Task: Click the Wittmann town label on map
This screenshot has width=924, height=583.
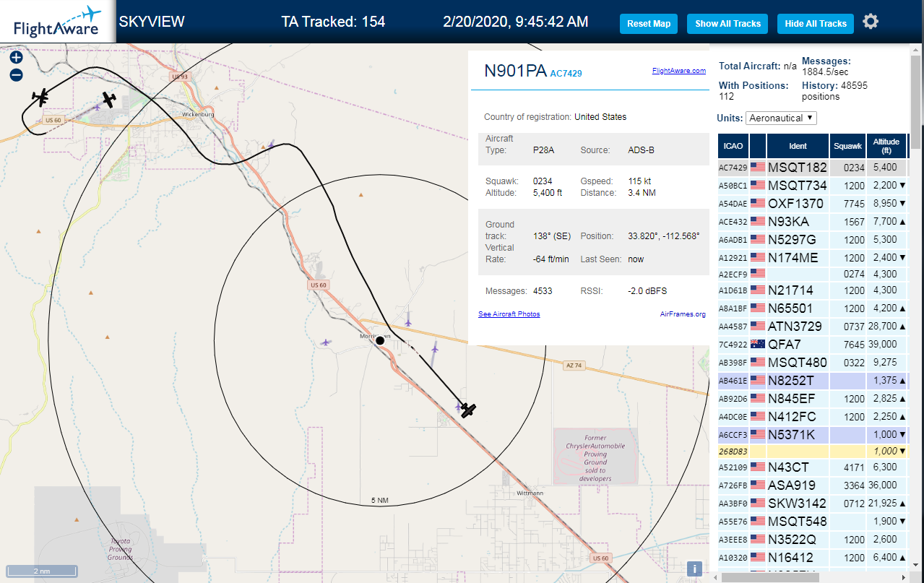Action: (x=530, y=493)
